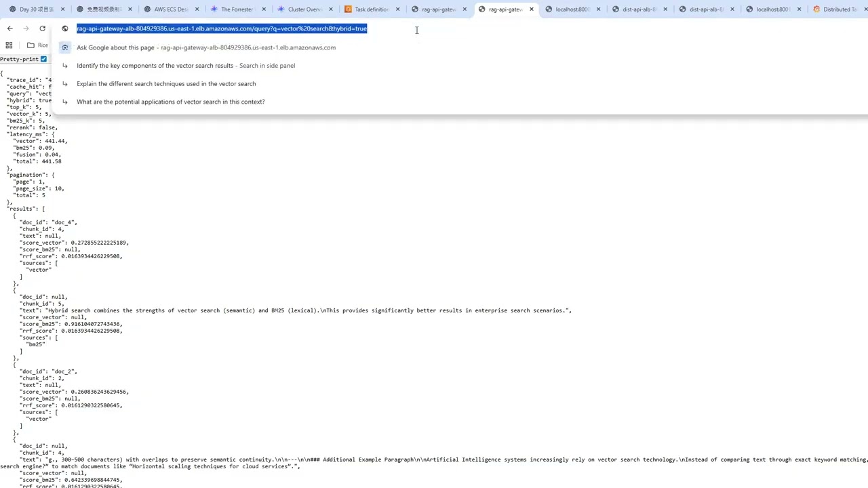The height and width of the screenshot is (488, 868).
Task: Click the "fusion": 0.04 line
Action: (x=37, y=155)
